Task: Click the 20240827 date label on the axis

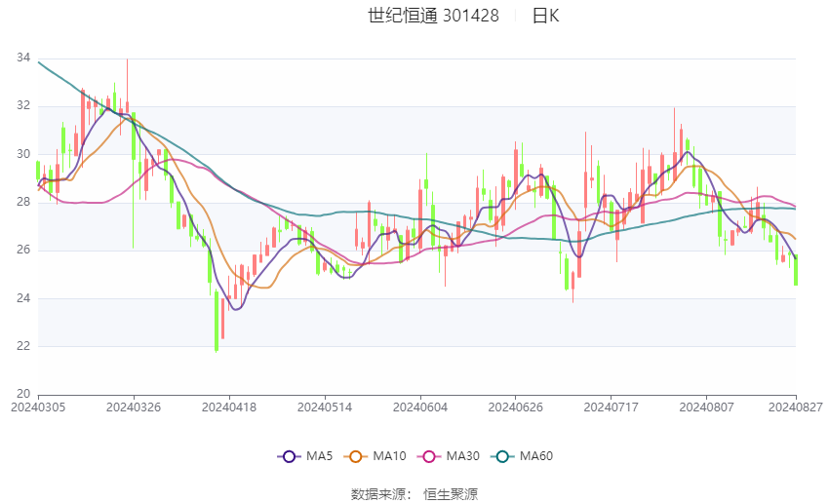Action: tap(796, 407)
